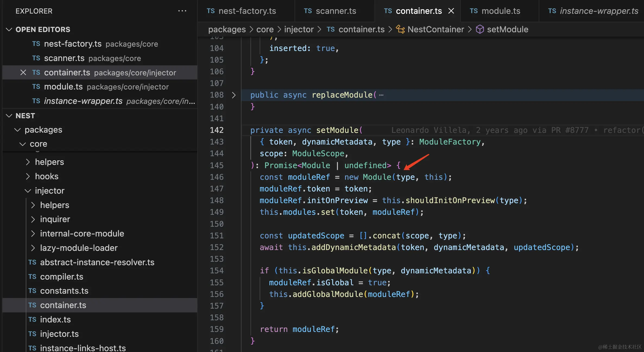Image resolution: width=644 pixels, height=352 pixels.
Task: Select the container.ts editor tab
Action: (418, 11)
